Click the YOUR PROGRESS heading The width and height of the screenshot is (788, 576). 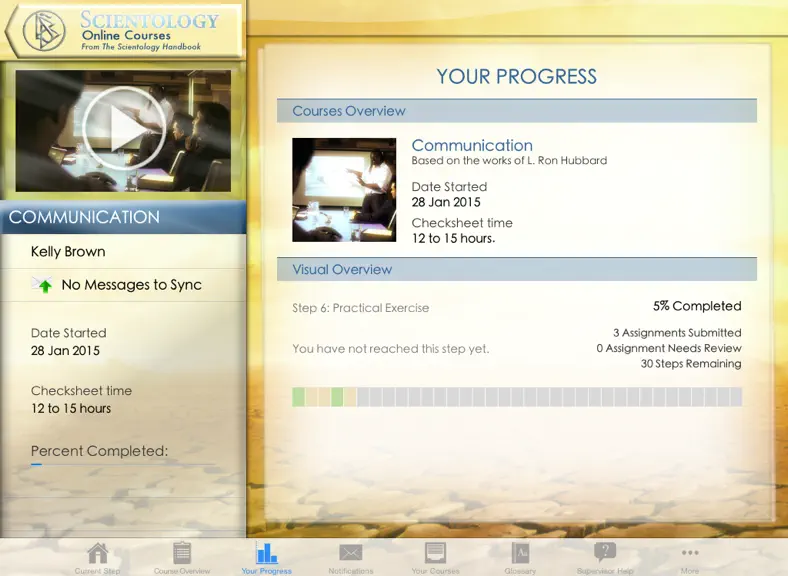click(x=517, y=76)
